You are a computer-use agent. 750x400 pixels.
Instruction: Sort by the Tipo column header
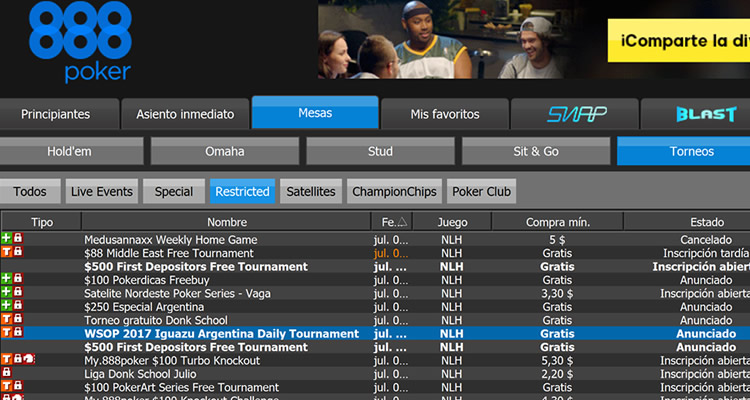click(x=42, y=222)
